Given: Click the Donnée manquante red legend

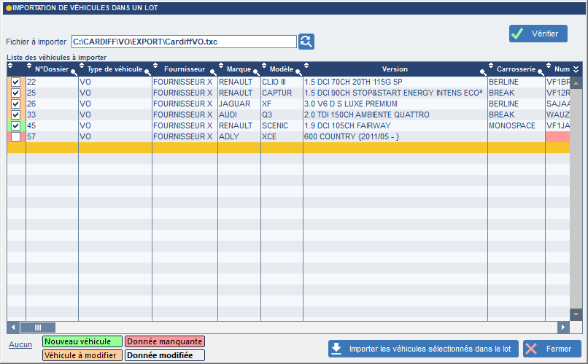Looking at the screenshot, I should (165, 341).
